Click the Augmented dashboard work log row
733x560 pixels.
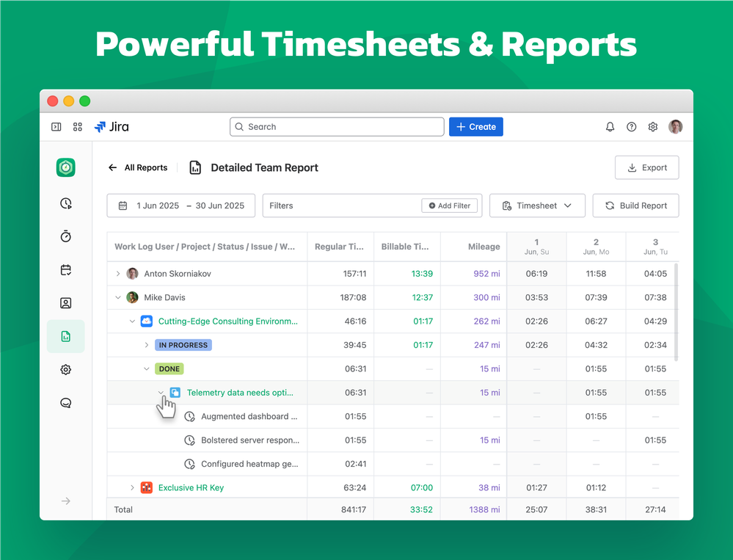(249, 416)
